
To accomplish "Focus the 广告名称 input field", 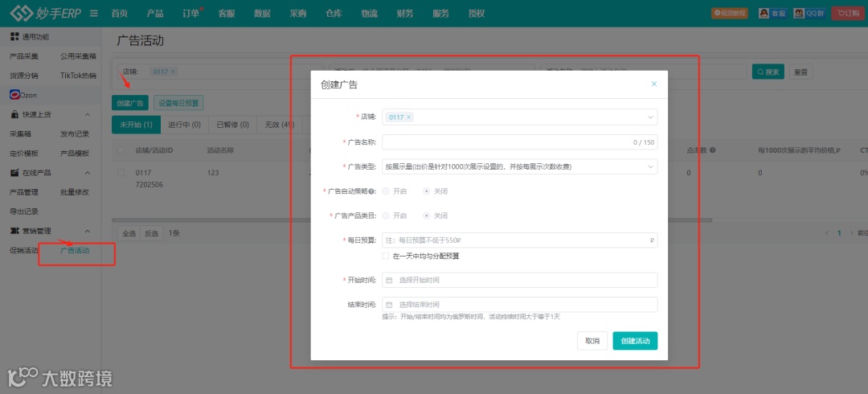I will point(520,142).
